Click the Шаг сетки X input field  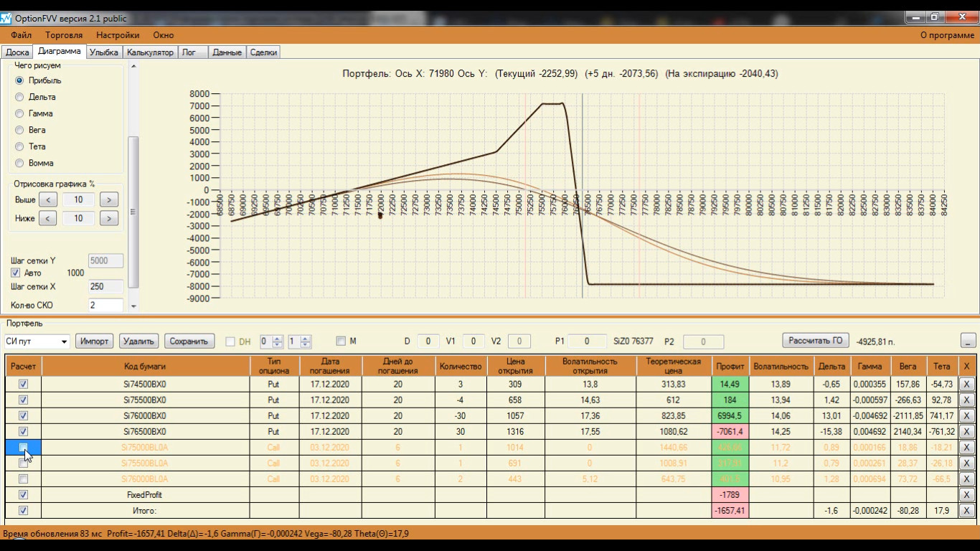click(x=105, y=286)
